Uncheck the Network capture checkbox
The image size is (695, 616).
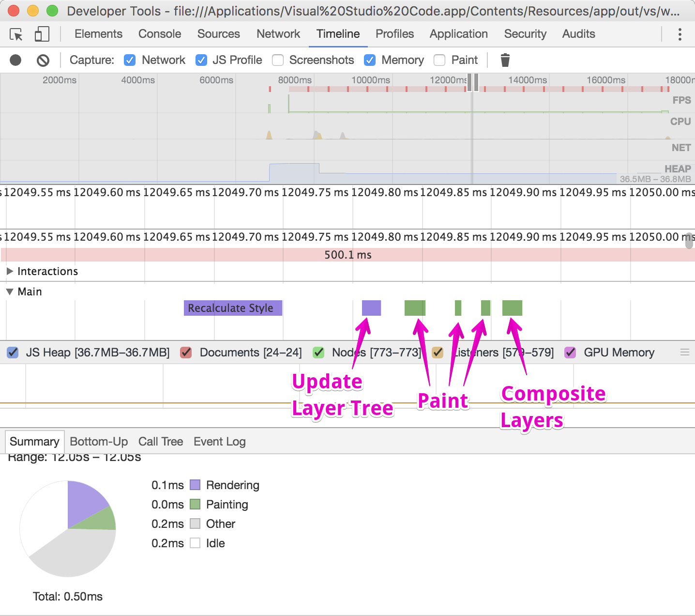click(x=130, y=60)
